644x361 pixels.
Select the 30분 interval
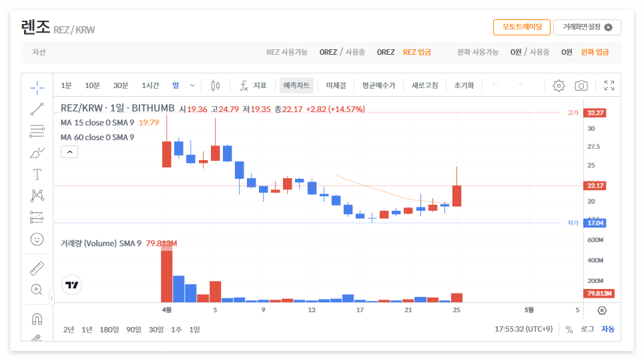[x=121, y=85]
